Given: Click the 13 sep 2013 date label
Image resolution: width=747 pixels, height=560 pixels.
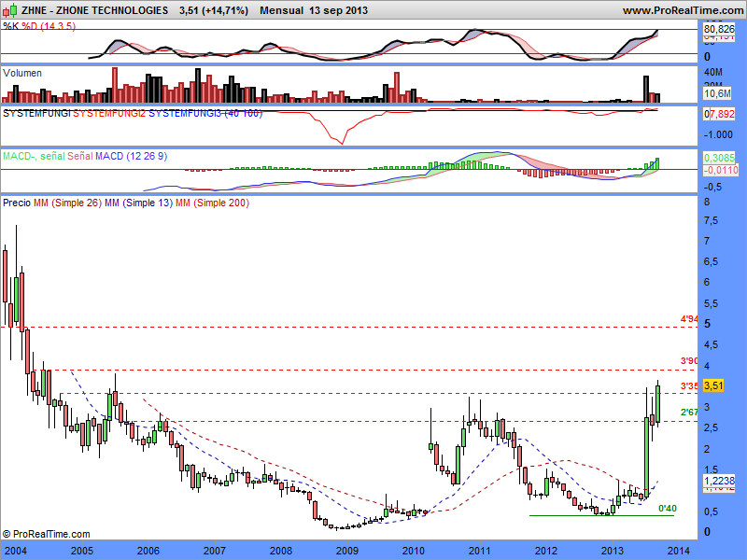Looking at the screenshot, I should point(338,10).
